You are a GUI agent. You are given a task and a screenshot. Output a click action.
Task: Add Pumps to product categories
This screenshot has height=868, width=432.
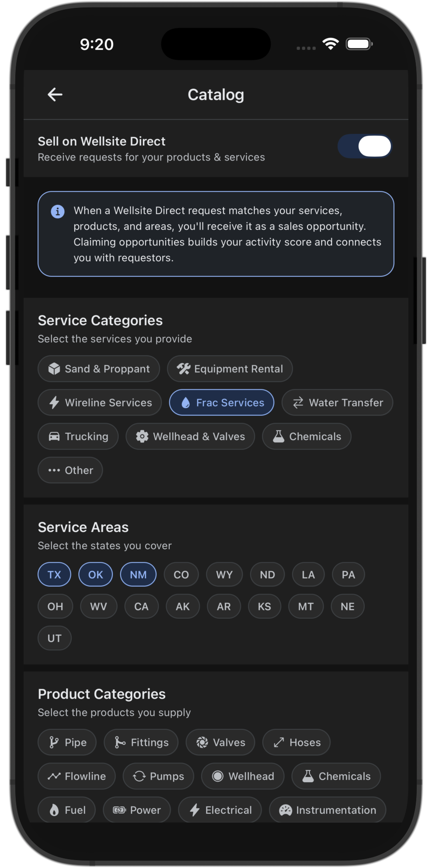[x=158, y=776]
